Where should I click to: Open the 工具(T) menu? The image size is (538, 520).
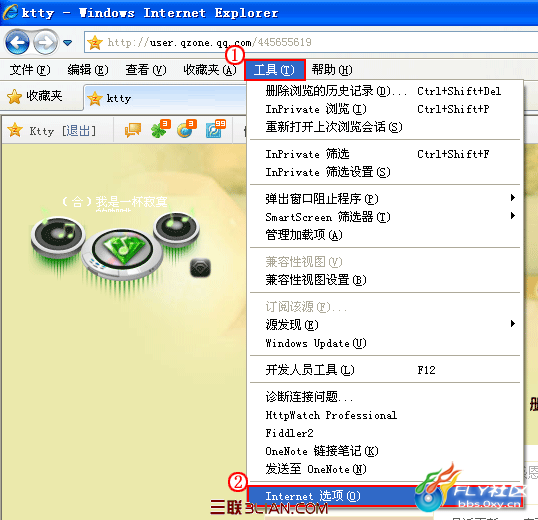274,70
